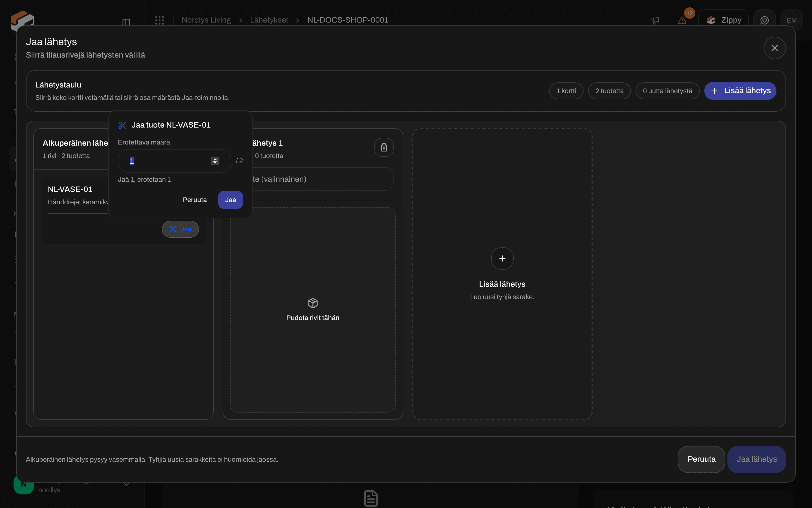Image resolution: width=812 pixels, height=508 pixels.
Task: Open the apps grid icon in top bar
Action: [159, 20]
